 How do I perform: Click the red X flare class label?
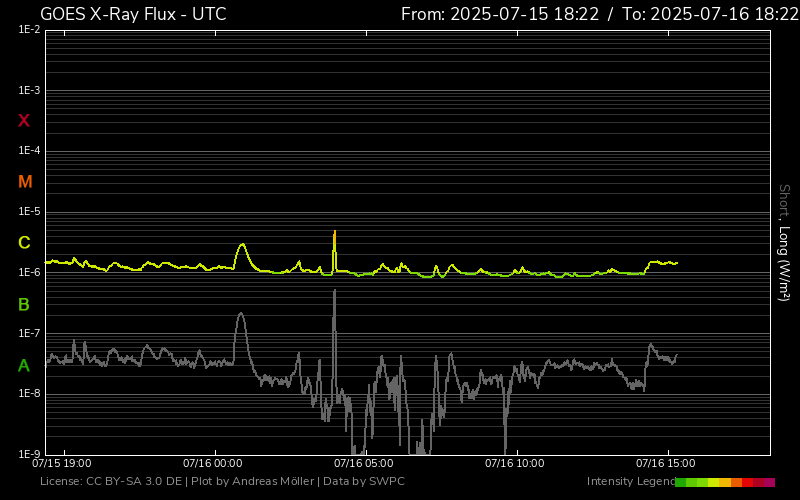[24, 121]
